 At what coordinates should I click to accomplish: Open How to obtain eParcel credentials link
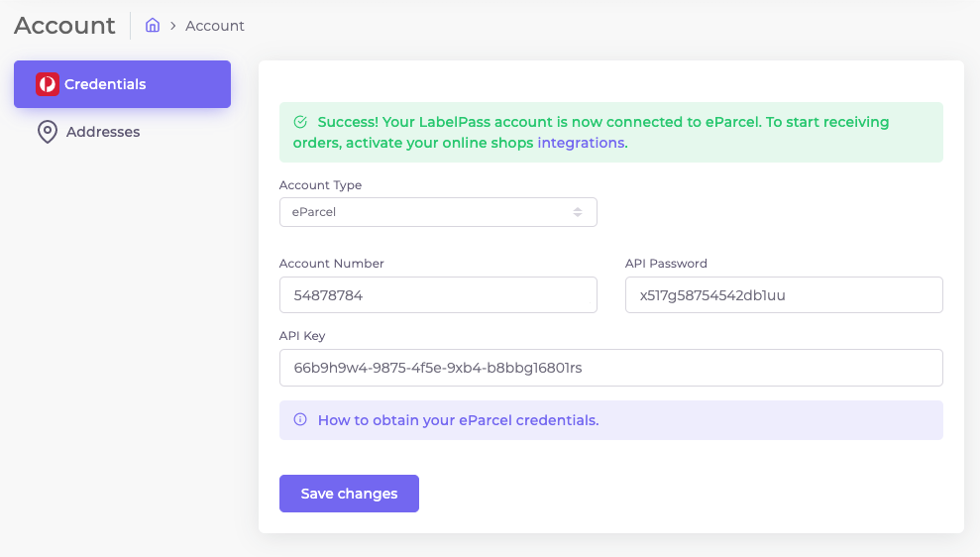458,420
